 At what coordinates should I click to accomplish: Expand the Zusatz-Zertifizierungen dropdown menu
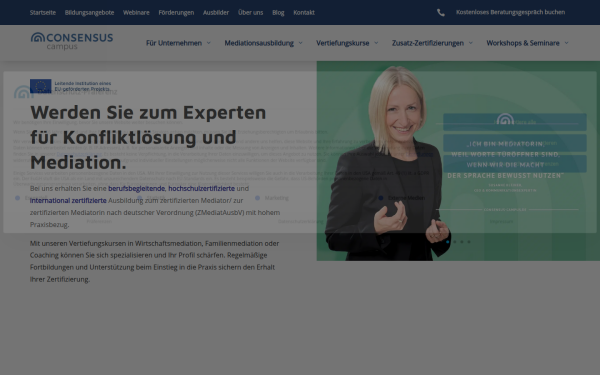[x=432, y=43]
